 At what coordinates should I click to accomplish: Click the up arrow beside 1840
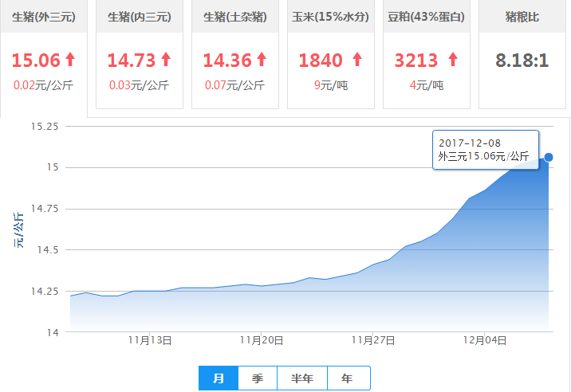357,59
